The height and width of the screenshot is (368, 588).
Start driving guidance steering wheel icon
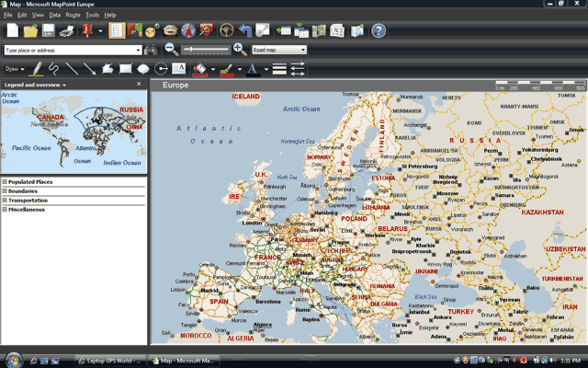coord(227,30)
